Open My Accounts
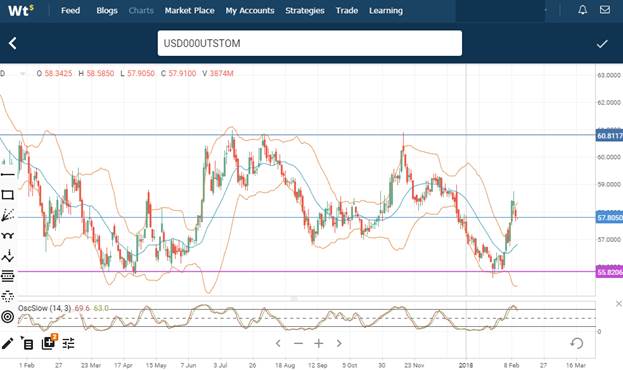 pyautogui.click(x=250, y=11)
